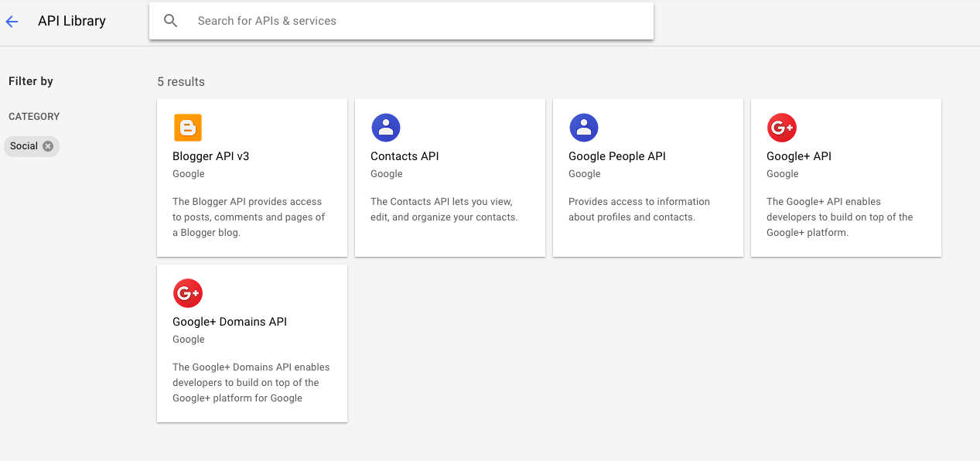Open the Blogger API v3 title
Image resolution: width=980 pixels, height=461 pixels.
210,156
